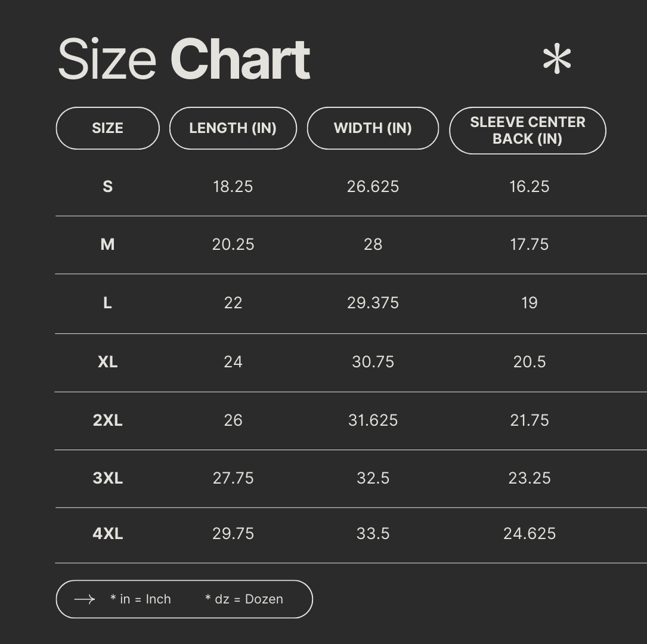Click the 26.625 width value for S
The image size is (647, 644).
coord(373,187)
